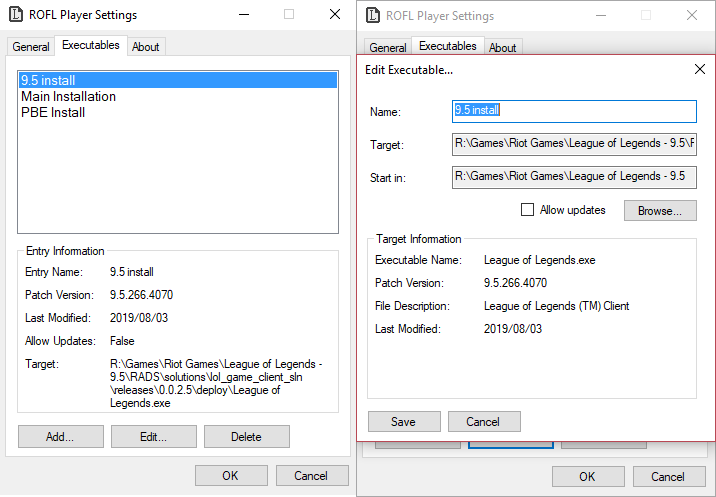Switch to General tab in right window
The width and height of the screenshot is (716, 497).
(x=388, y=48)
